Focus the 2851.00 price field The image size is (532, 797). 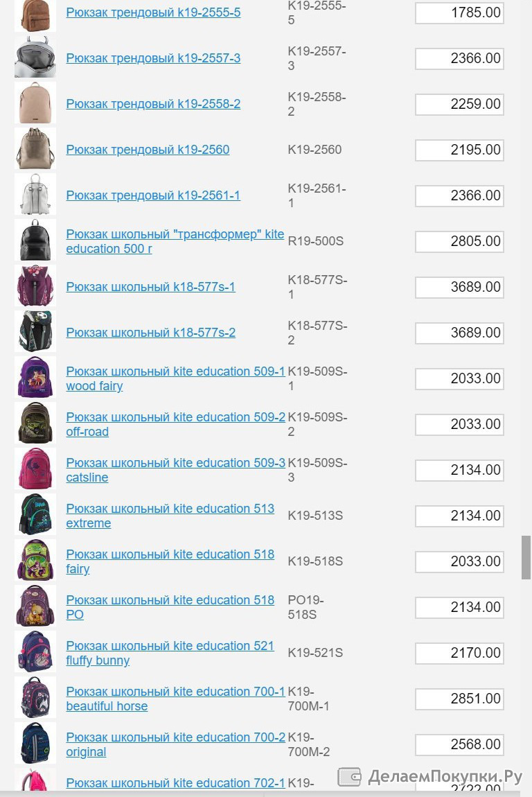pos(459,699)
